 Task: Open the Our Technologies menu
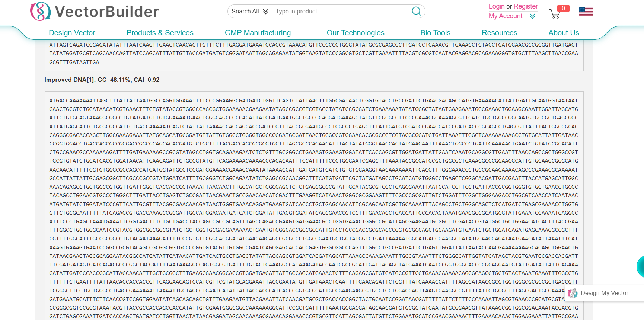(356, 33)
